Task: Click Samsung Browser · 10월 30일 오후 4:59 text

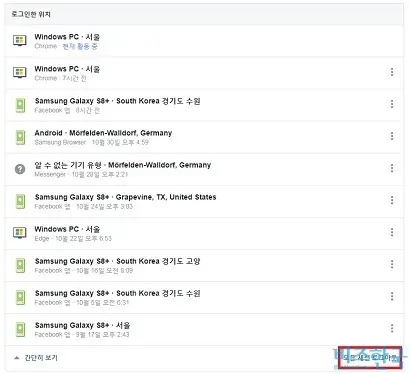Action: [92, 142]
